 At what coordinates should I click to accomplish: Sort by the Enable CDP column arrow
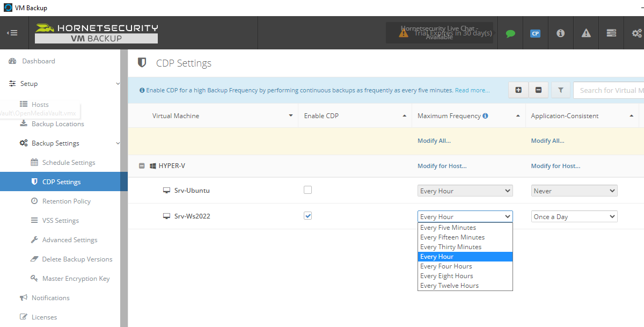point(405,116)
